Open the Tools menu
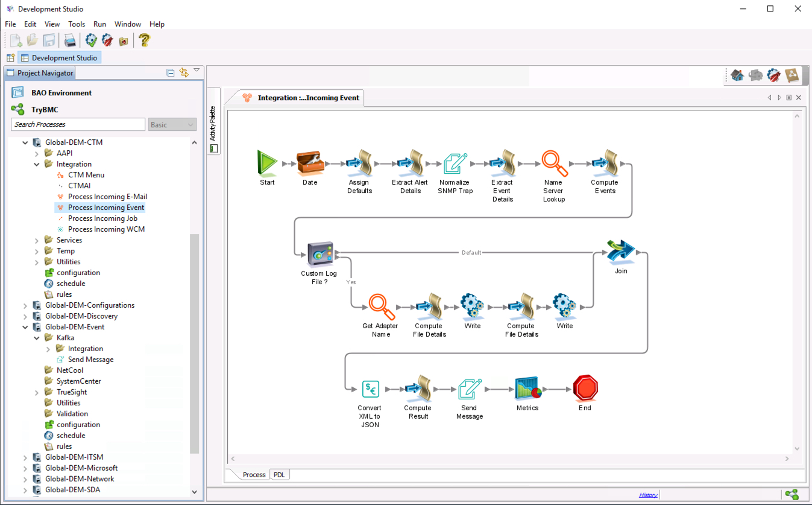The width and height of the screenshot is (812, 505). coord(77,24)
